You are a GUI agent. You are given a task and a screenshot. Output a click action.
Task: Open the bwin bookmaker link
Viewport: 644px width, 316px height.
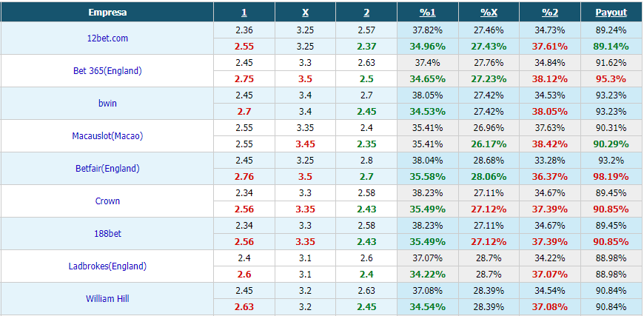click(x=107, y=103)
